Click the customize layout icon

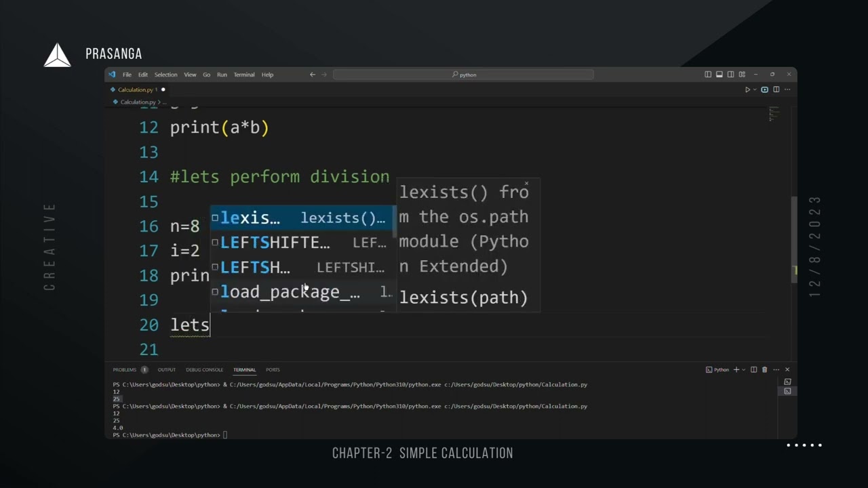point(742,75)
